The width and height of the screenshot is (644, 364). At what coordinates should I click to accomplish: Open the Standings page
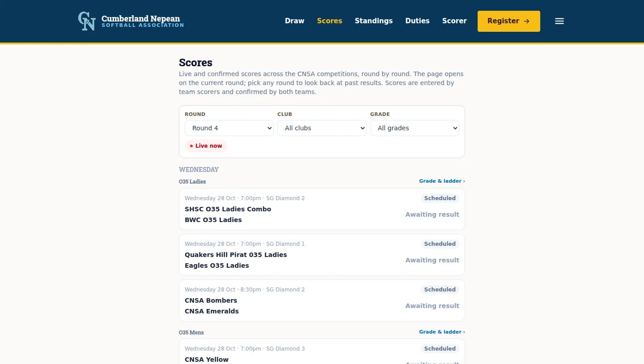374,21
